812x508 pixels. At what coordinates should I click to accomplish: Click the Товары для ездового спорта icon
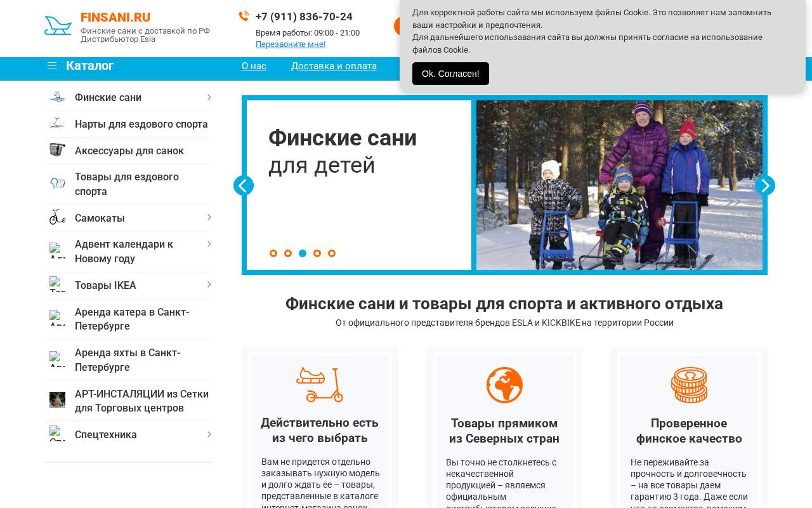[57, 184]
